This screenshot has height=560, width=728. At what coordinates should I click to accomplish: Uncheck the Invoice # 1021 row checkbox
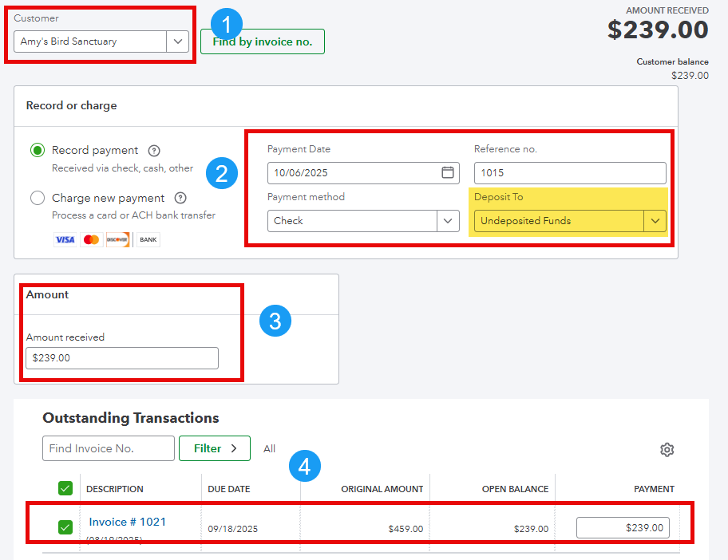pos(65,526)
